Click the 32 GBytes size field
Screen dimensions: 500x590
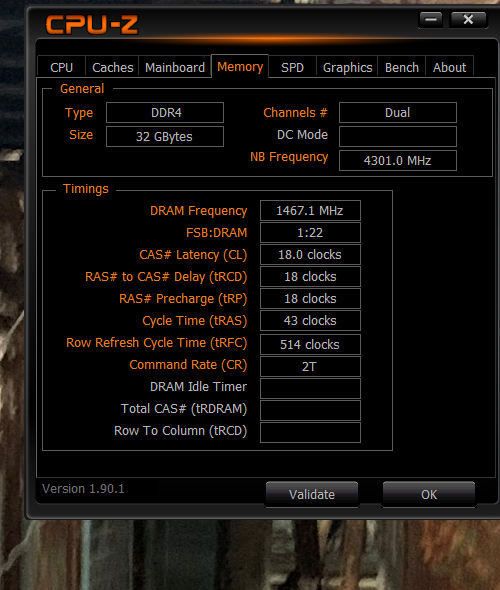click(x=165, y=136)
